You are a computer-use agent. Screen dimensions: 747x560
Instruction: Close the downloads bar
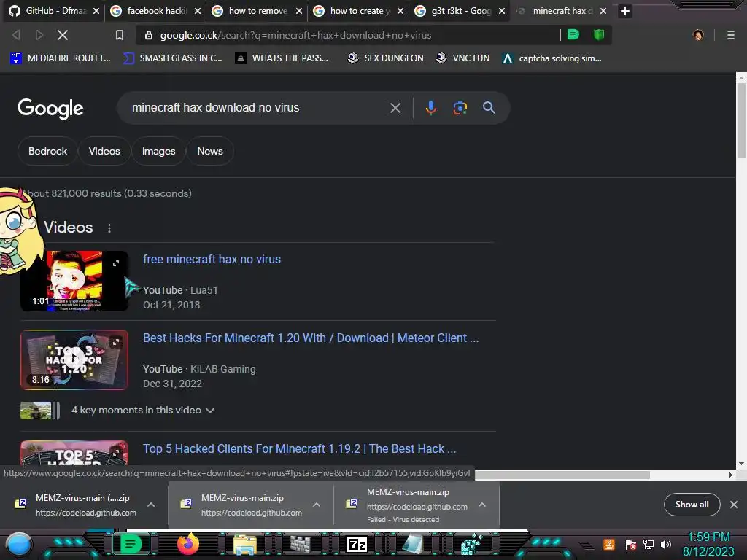coord(734,505)
